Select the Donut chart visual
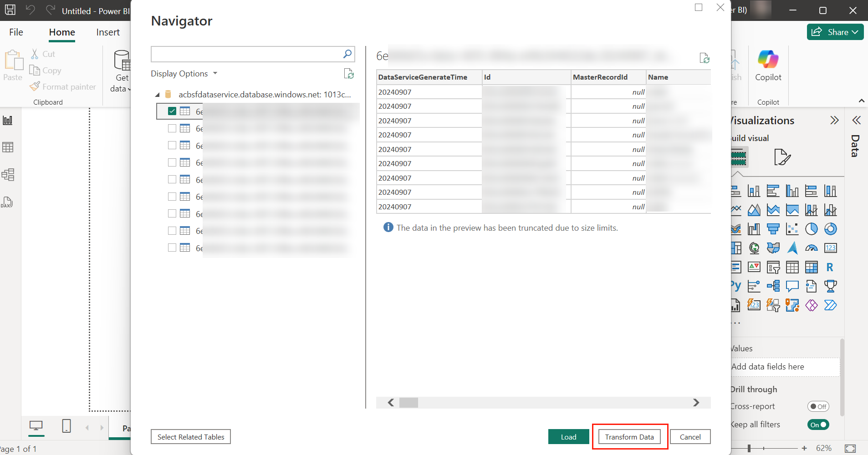Viewport: 868px width, 455px height. pyautogui.click(x=831, y=229)
